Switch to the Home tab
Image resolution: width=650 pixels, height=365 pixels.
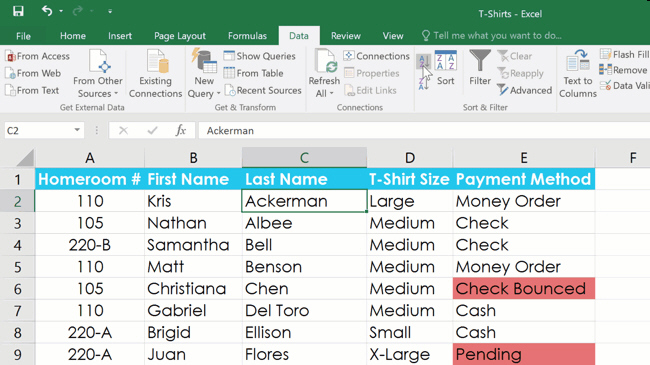pyautogui.click(x=73, y=36)
